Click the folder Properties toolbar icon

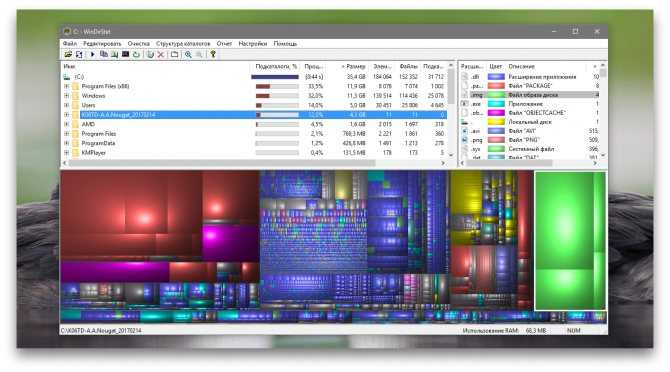coord(174,54)
